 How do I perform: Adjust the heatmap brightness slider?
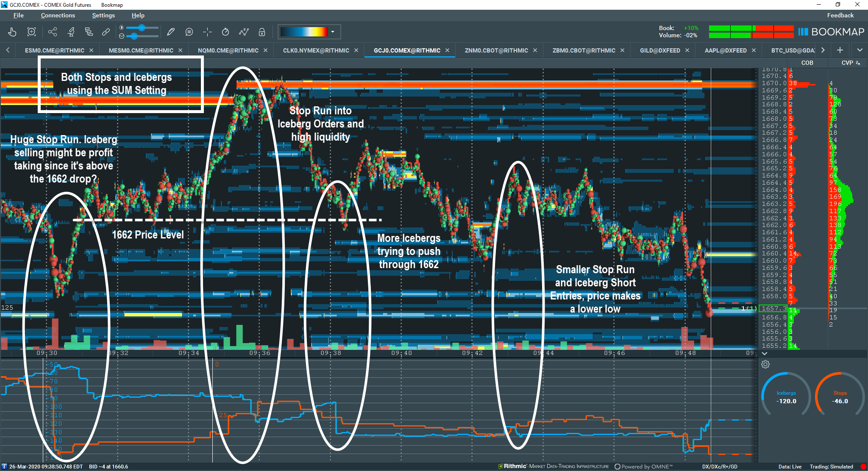pos(141,28)
